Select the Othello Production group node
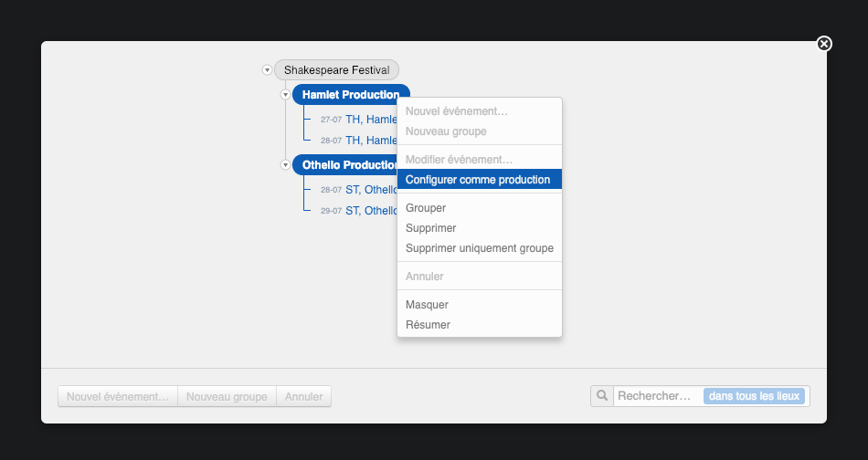Screen dimensions: 868x460 tap(345, 165)
